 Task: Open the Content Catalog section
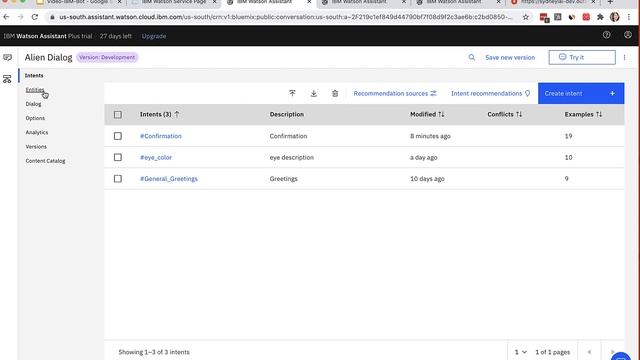[45, 161]
